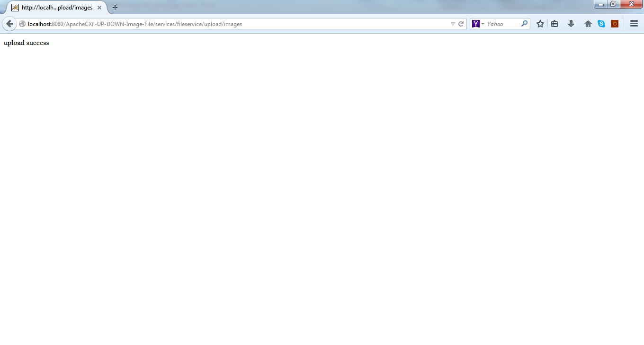644x345 pixels.
Task: Minimize the Firefox window
Action: point(600,4)
